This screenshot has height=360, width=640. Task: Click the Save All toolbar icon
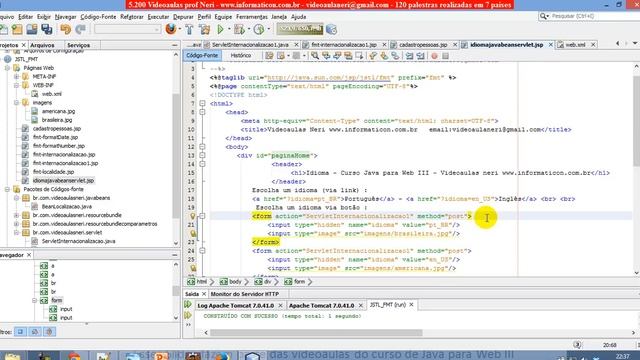[x=47, y=29]
